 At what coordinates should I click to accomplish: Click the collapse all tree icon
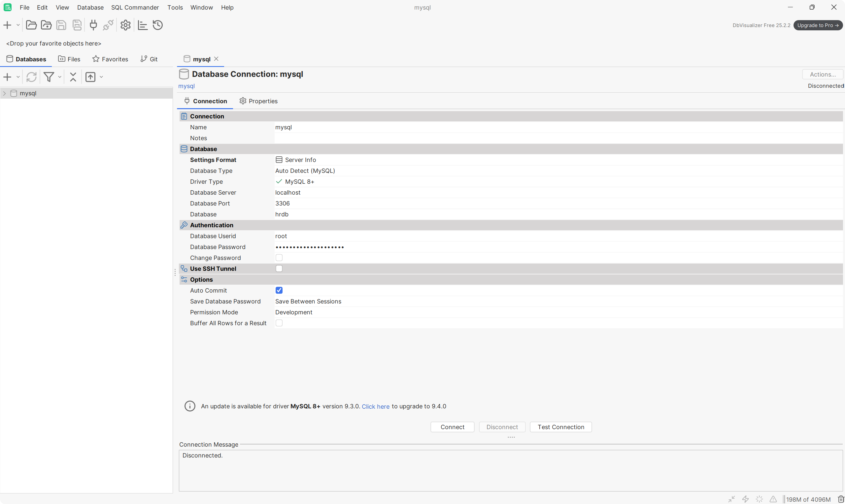pos(73,77)
